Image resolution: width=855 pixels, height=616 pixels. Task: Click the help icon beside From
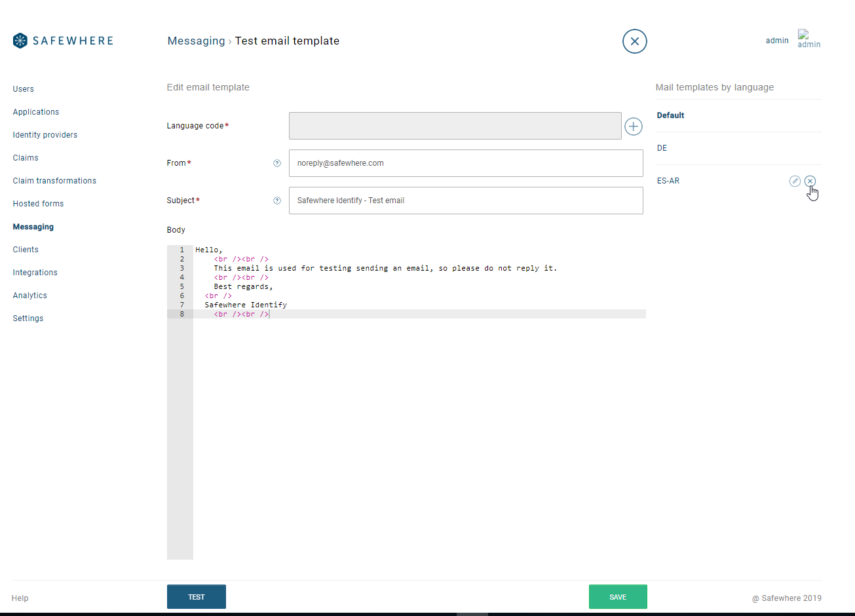click(277, 163)
